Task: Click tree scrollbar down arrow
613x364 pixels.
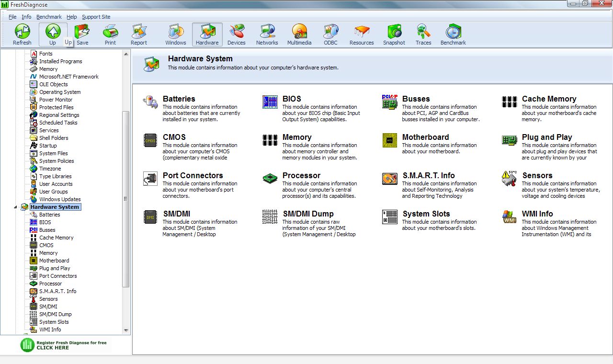Action: point(126,330)
